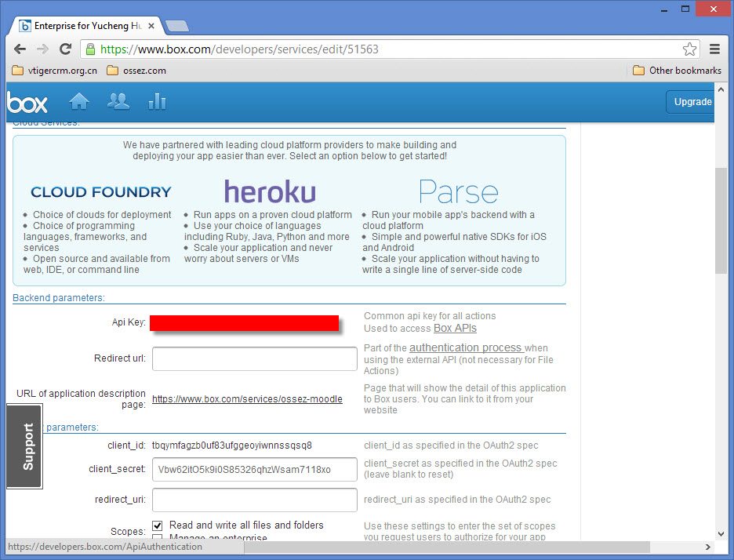Open the authentication process link

click(467, 348)
